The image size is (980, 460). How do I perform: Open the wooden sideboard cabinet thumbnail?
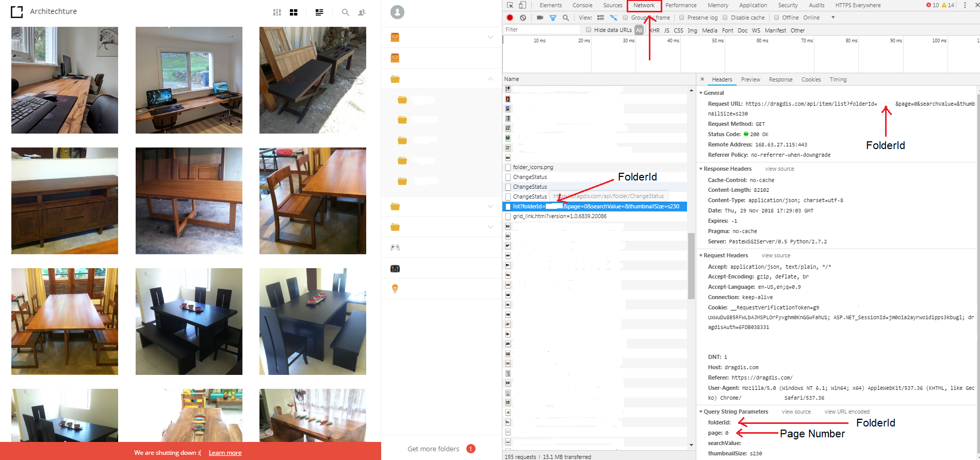point(64,201)
